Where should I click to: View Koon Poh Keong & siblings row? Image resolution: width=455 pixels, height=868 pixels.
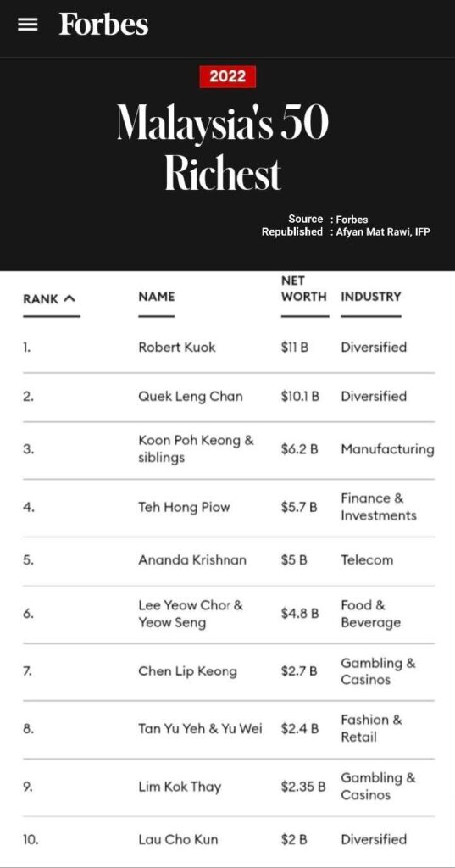[x=229, y=449]
